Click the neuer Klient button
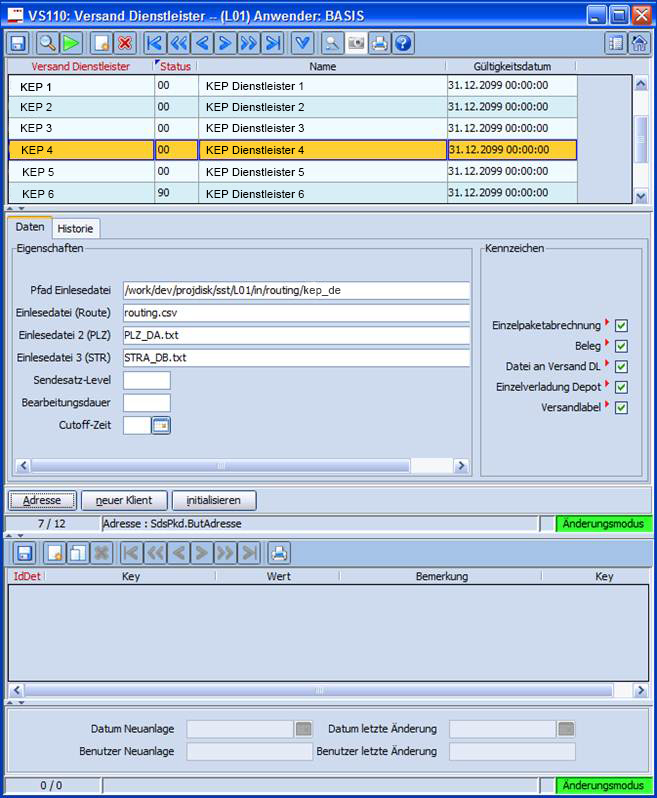This screenshot has width=657, height=798. tap(124, 500)
